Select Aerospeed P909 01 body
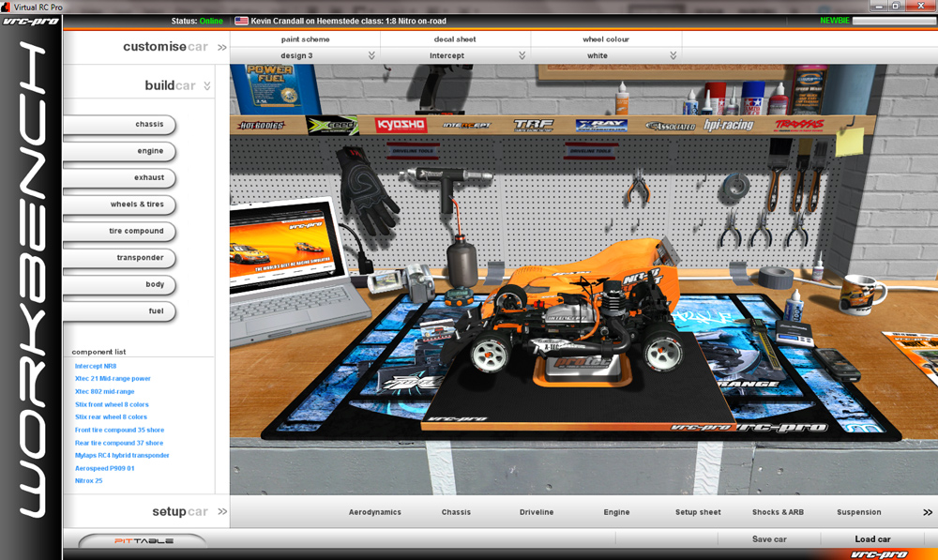 (105, 468)
